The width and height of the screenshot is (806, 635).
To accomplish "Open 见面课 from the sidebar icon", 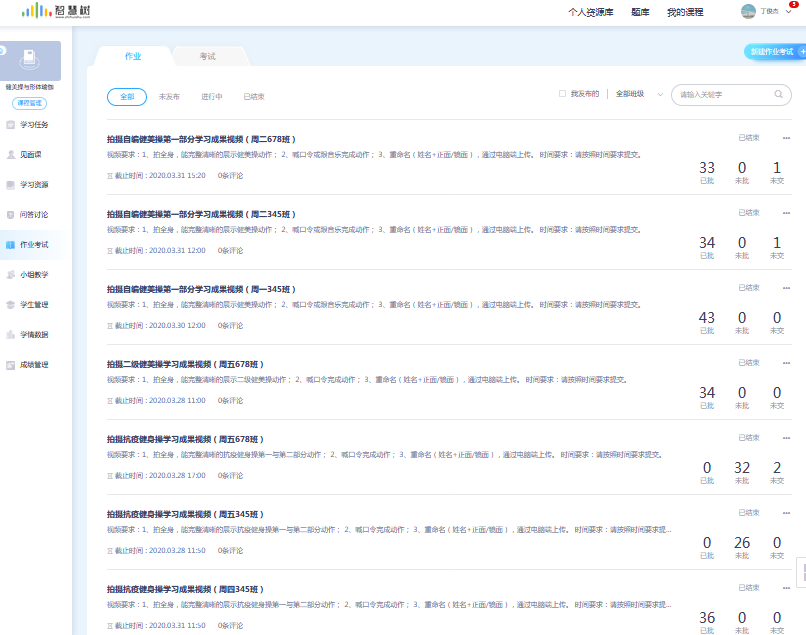I will point(10,155).
